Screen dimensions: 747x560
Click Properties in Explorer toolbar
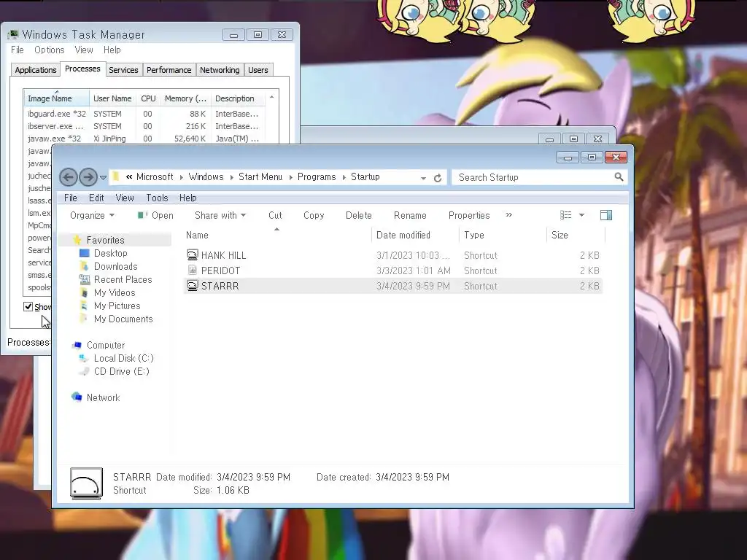(x=469, y=215)
